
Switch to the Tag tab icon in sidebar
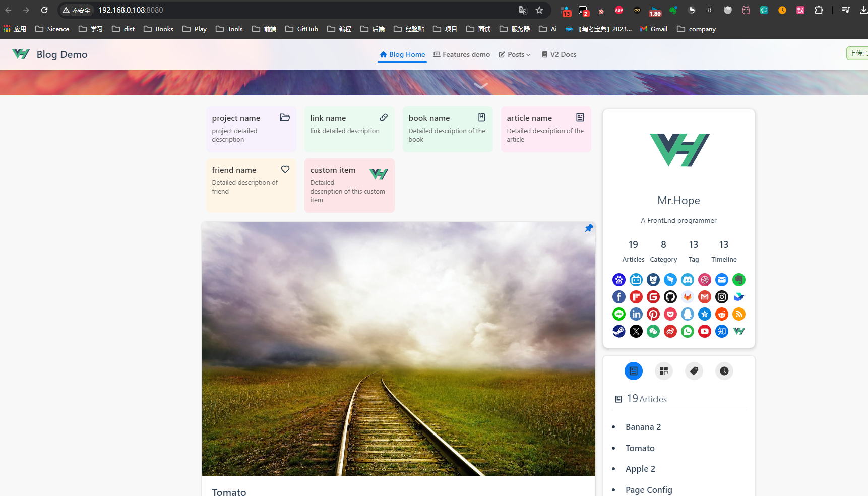694,371
